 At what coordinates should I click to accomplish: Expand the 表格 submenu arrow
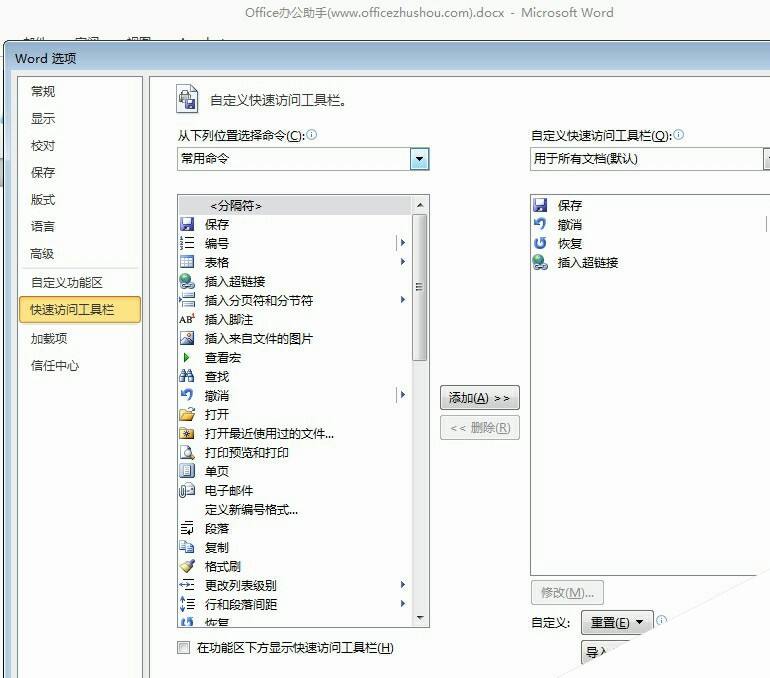point(403,262)
